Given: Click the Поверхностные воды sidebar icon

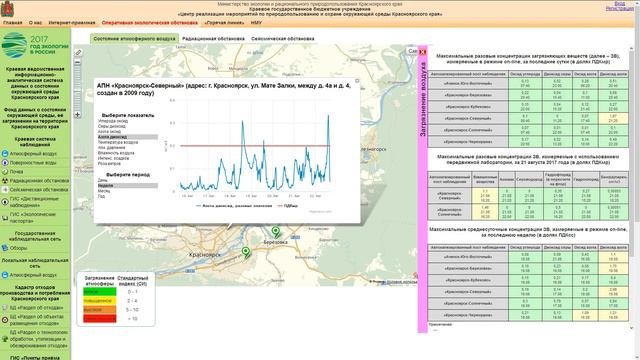Looking at the screenshot, I should pyautogui.click(x=5, y=163).
